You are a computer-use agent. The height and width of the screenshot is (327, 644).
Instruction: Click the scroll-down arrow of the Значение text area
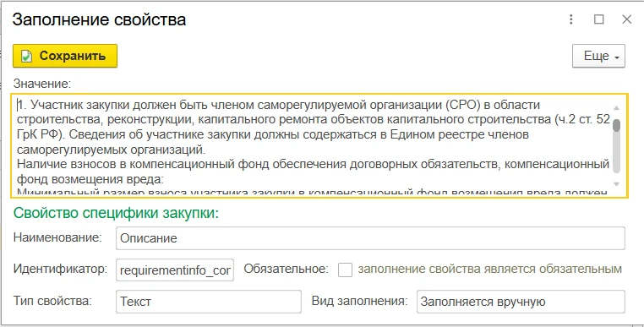616,183
